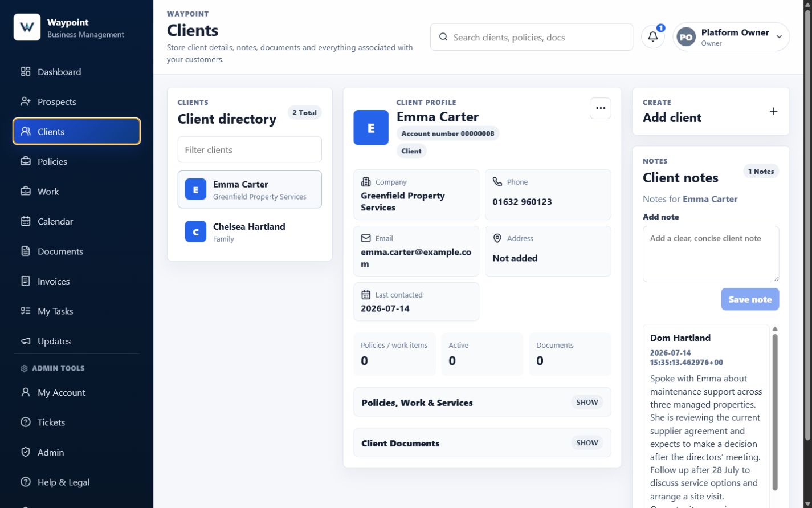Click the Documents count tile
This screenshot has height=508, width=812.
tap(570, 354)
